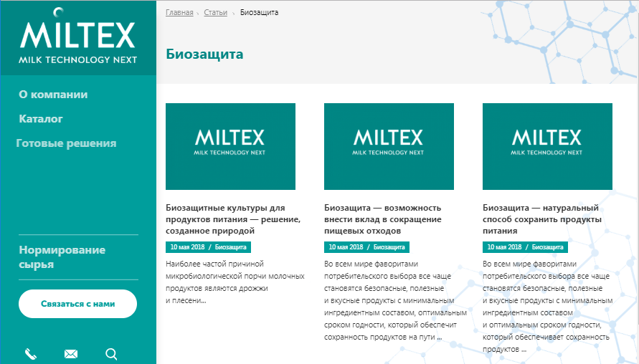Open thumbnail of Биозащитные культуры article
This screenshot has height=364, width=639.
click(230, 146)
